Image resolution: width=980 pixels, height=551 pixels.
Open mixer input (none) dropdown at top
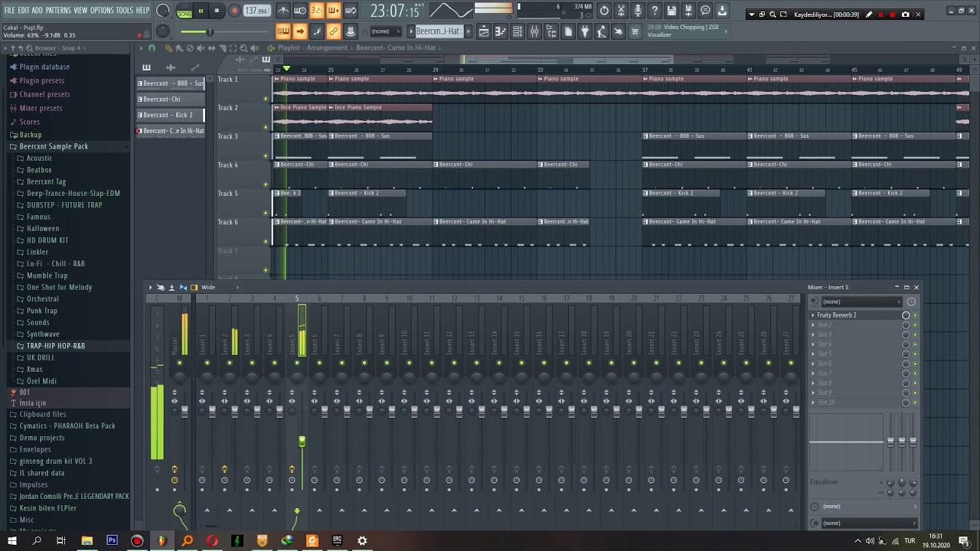pos(862,302)
